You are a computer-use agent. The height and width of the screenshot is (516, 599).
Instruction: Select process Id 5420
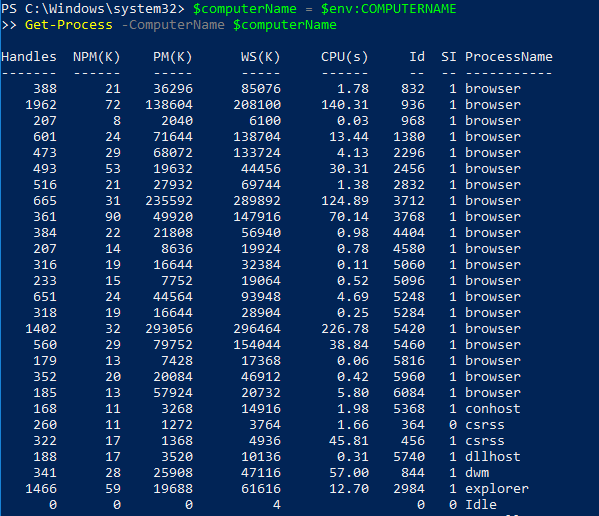click(x=409, y=329)
